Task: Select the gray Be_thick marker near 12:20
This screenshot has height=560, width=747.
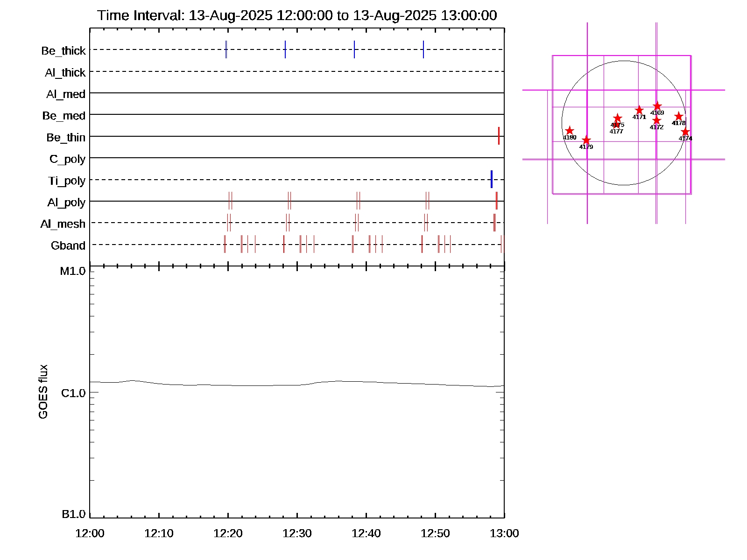Action: (x=226, y=49)
